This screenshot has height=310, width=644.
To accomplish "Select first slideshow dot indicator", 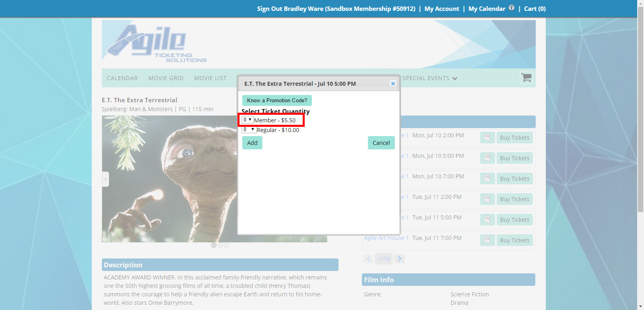I will 214,245.
